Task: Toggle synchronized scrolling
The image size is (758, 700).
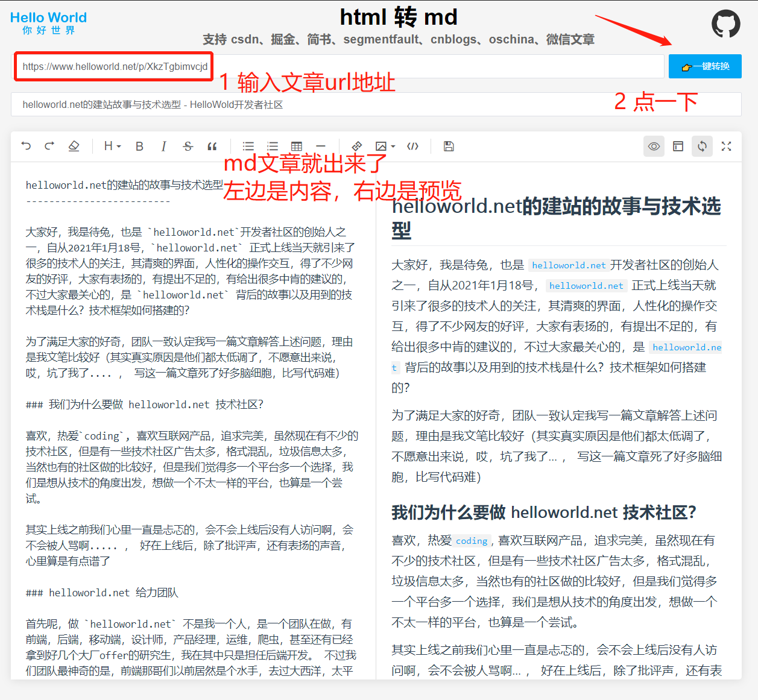Action: click(x=702, y=146)
